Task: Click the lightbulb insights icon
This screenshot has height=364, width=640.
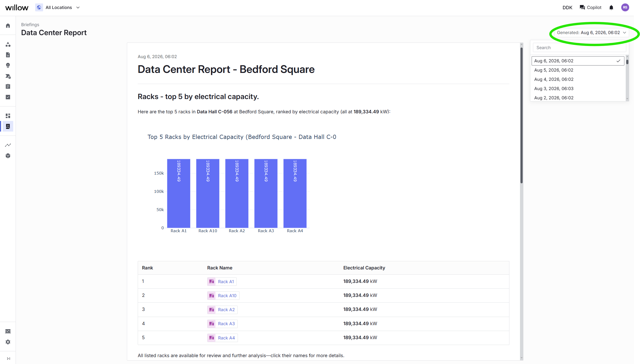Action: tap(8, 65)
